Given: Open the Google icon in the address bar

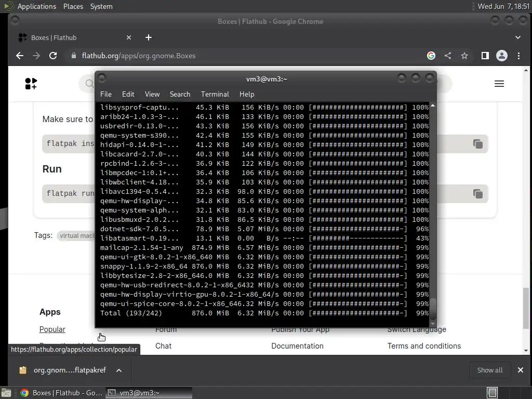Looking at the screenshot, I should [x=431, y=56].
